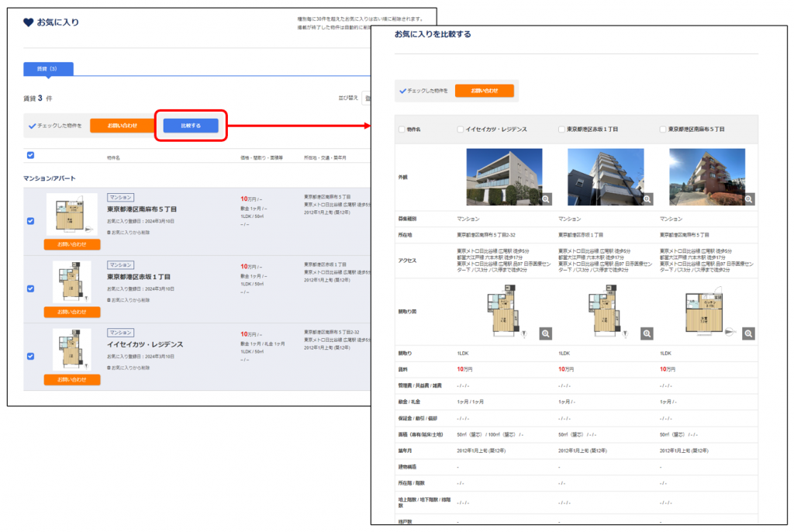Image resolution: width=794 pixels, height=532 pixels.
Task: Click the 東京都港区南麻布5丁目 floor plan thumbnail in list
Action: (72, 215)
